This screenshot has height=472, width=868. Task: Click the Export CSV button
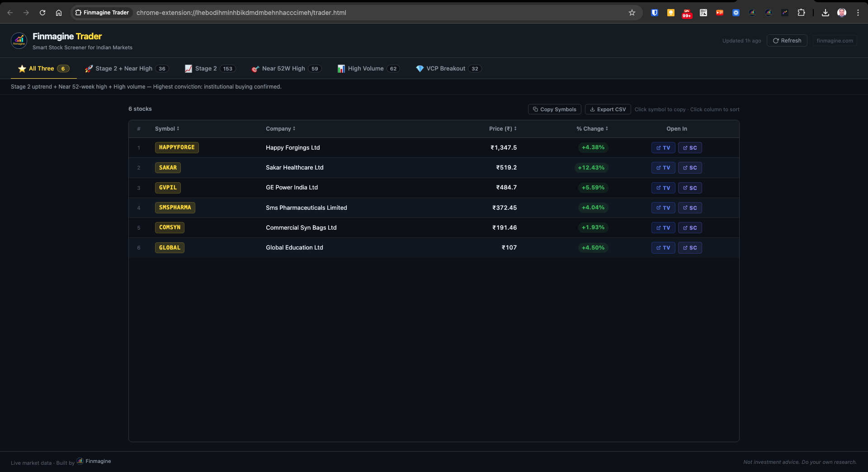[608, 109]
